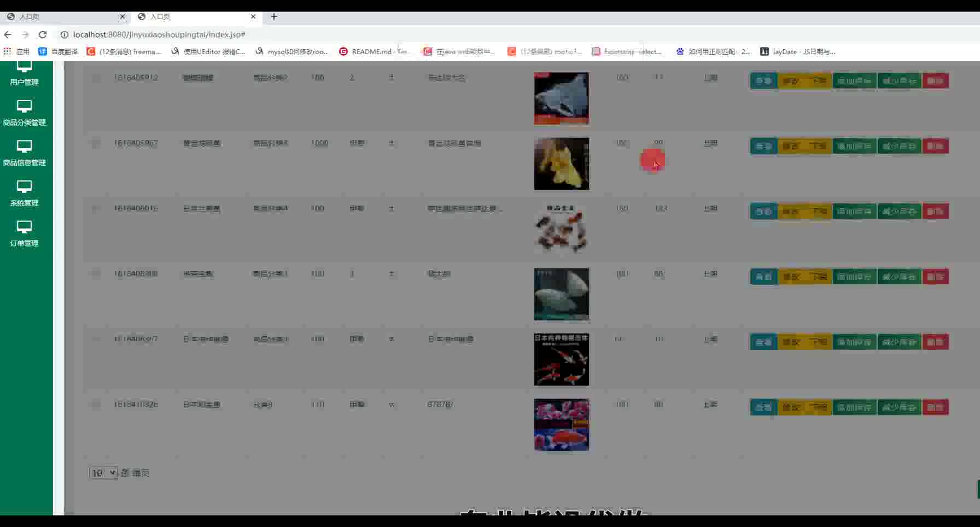Click 增加库存 in the white-background koi row
This screenshot has width=980, height=527.
(854, 212)
